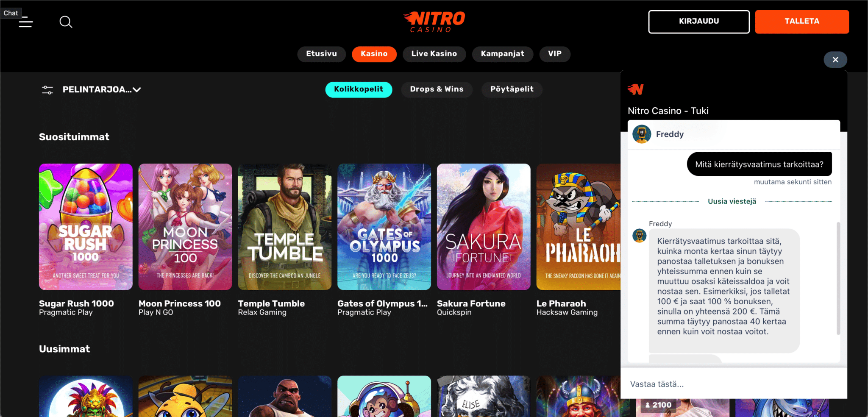This screenshot has width=868, height=417.
Task: Click the Nitro Casino - Tuki chat title
Action: (668, 111)
